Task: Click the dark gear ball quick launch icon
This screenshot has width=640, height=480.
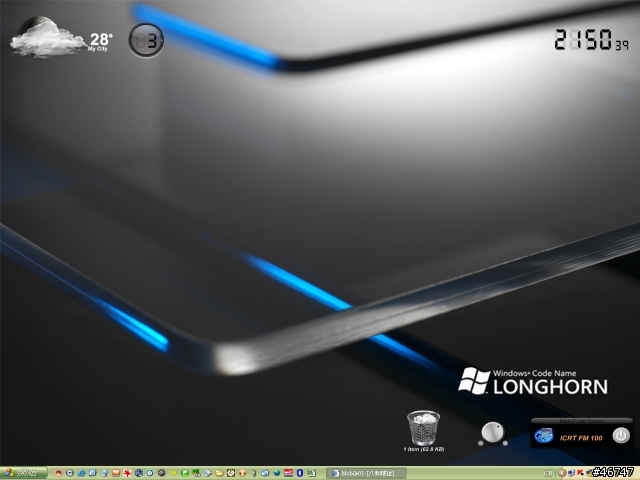Action: pos(162,473)
